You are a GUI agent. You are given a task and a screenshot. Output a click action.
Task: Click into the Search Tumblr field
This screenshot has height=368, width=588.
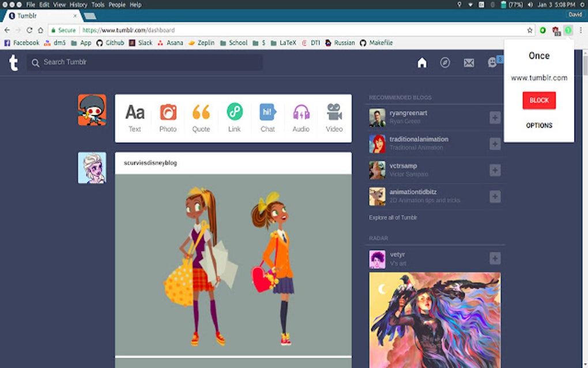tap(144, 62)
